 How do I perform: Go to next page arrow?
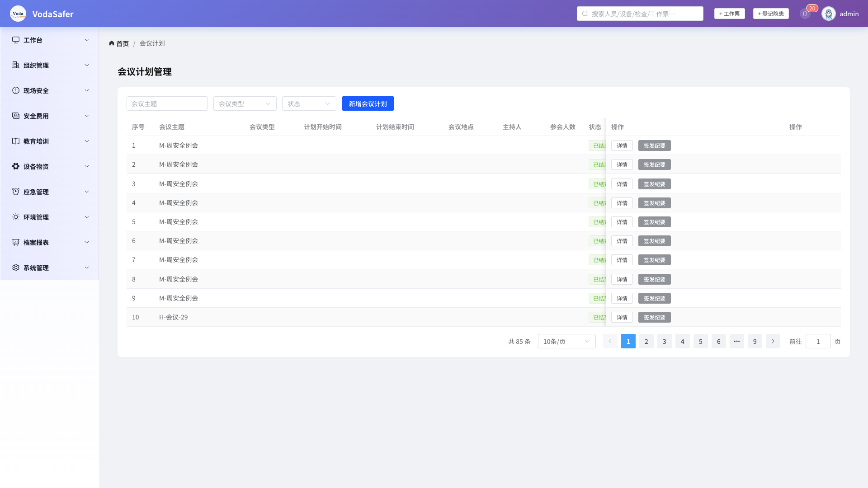pos(773,341)
